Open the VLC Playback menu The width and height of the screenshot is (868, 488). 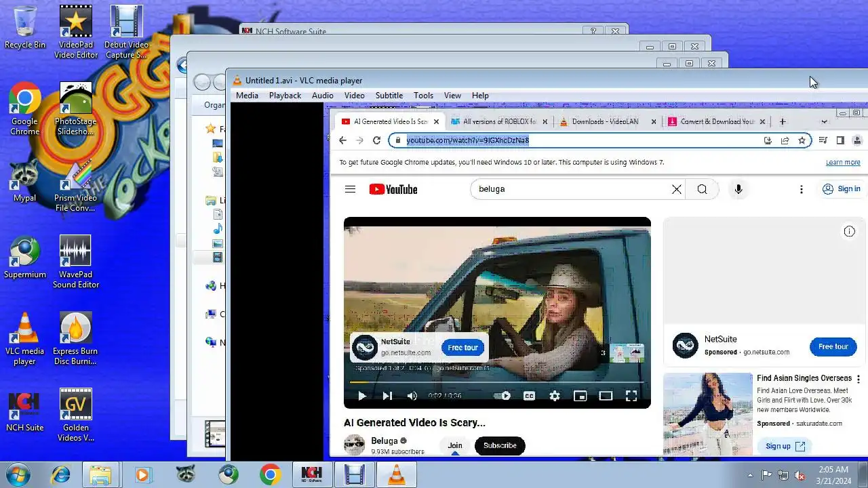285,96
